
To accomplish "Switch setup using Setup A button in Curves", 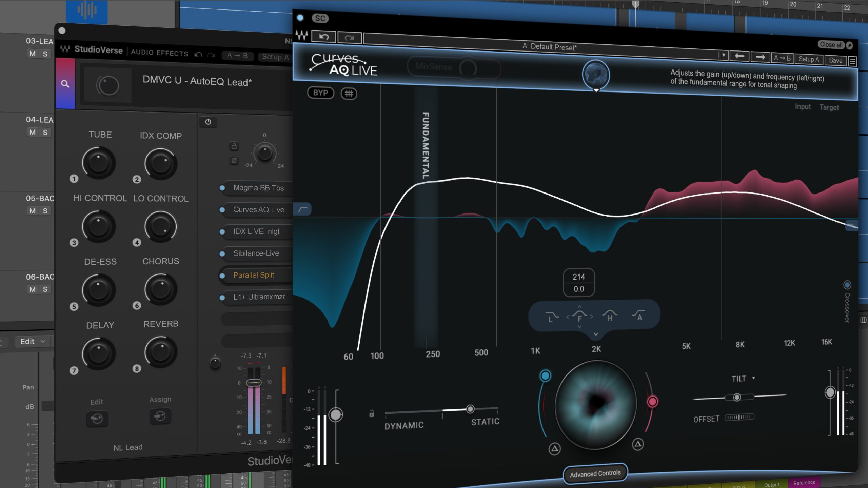I will (x=808, y=59).
